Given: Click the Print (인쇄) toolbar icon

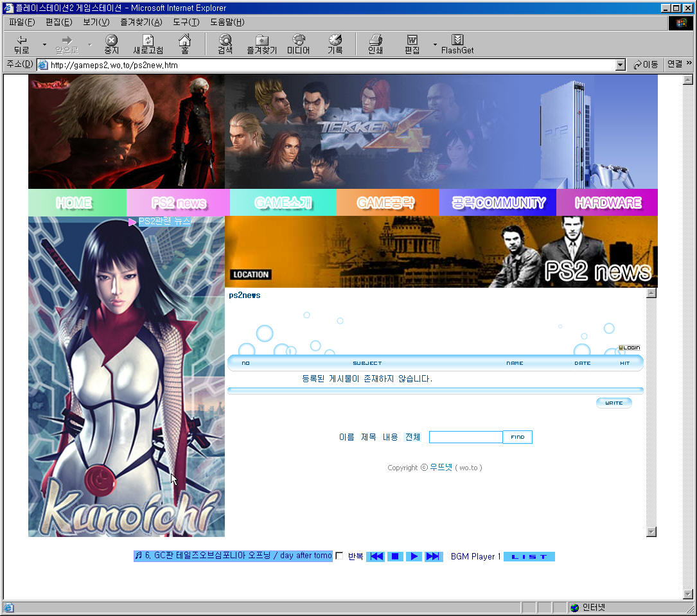Looking at the screenshot, I should (376, 44).
